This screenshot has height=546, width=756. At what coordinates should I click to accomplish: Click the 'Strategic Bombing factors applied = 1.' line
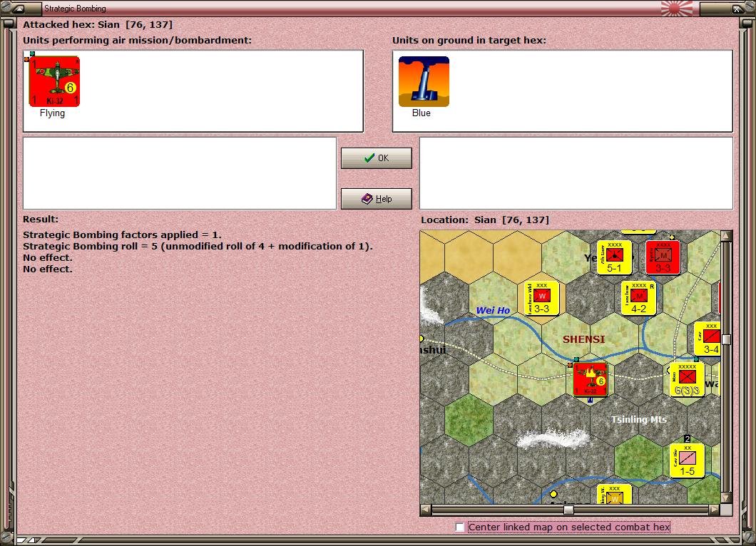coord(122,235)
